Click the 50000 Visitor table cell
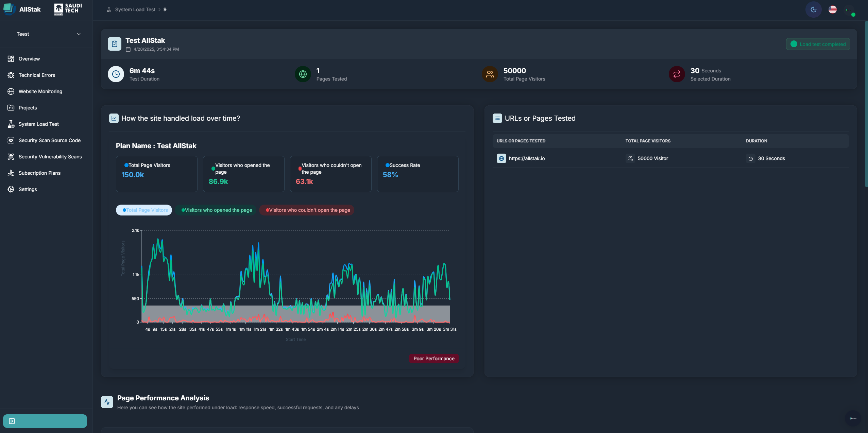Viewport: 868px width, 433px height. (653, 158)
